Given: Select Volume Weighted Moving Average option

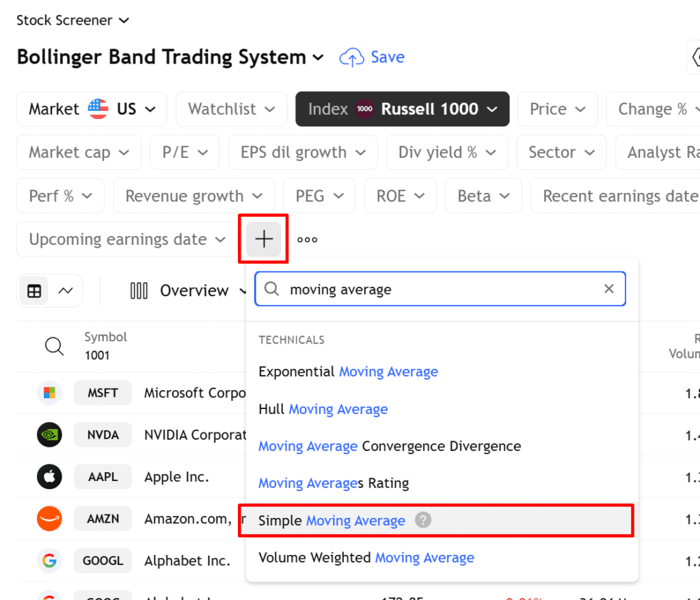Looking at the screenshot, I should point(366,558).
